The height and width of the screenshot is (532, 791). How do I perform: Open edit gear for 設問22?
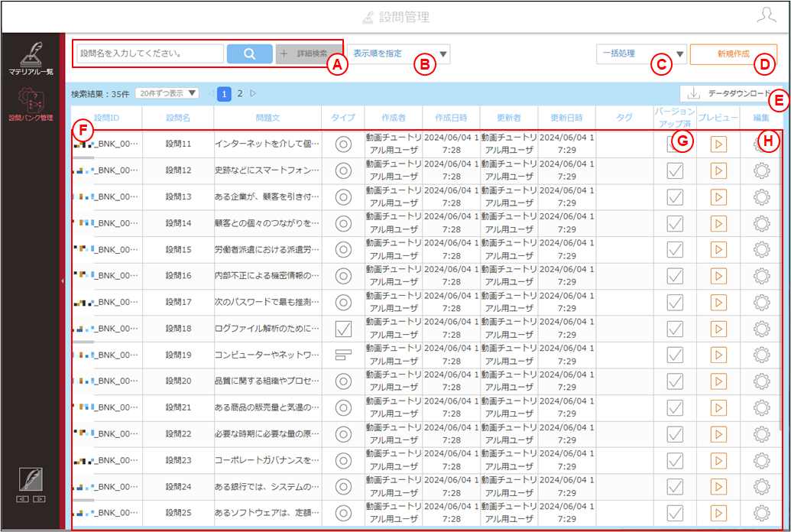pos(761,434)
